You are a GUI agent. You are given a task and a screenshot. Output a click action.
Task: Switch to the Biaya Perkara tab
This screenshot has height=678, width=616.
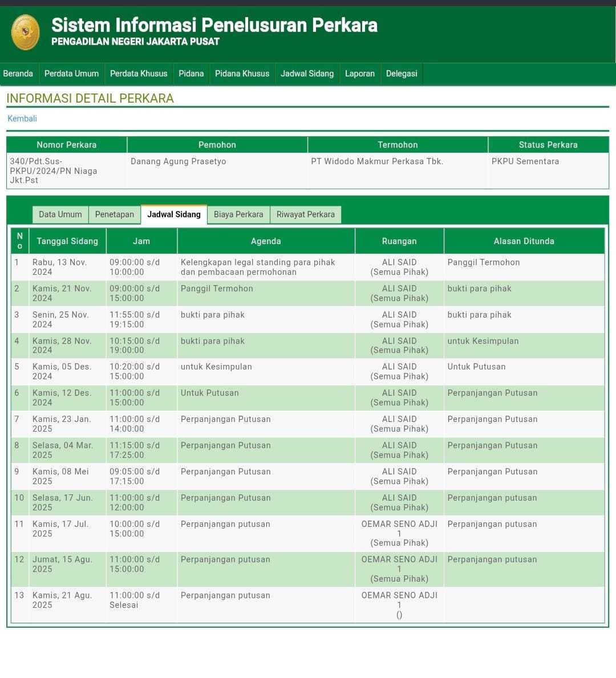pos(238,214)
